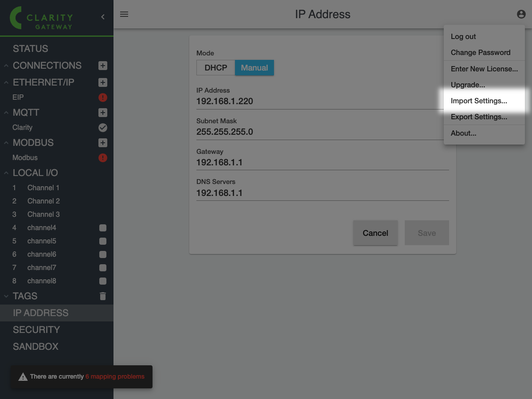Viewport: 532px width, 399px height.
Task: Open the user account icon
Action: coord(521,14)
